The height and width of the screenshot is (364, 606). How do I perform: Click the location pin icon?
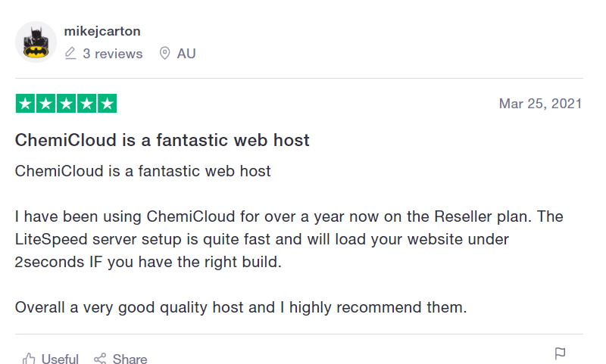[164, 53]
